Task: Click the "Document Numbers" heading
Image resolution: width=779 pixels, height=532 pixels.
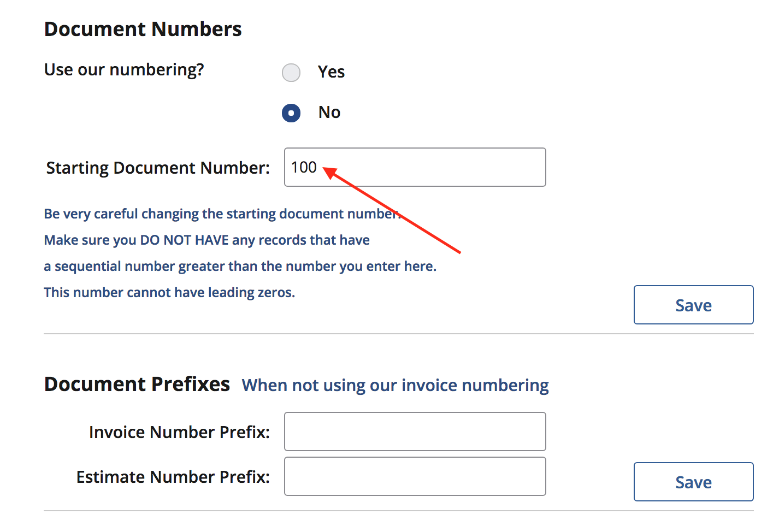Action: tap(143, 29)
